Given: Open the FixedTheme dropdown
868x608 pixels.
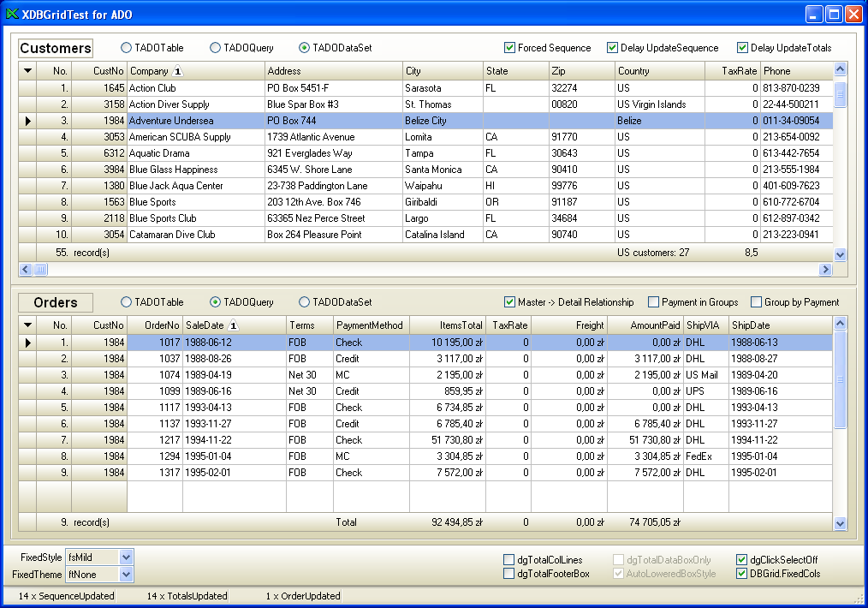Looking at the screenshot, I should 127,575.
